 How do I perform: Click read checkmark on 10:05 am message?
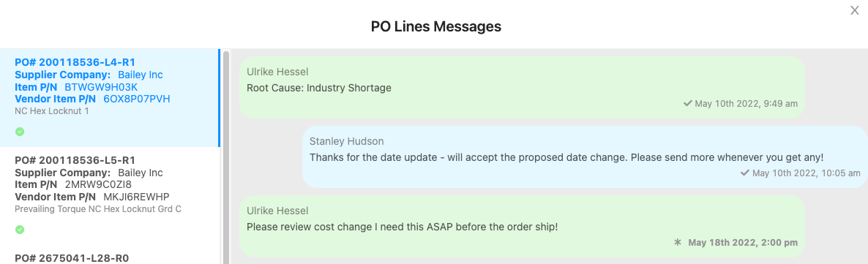pos(745,173)
